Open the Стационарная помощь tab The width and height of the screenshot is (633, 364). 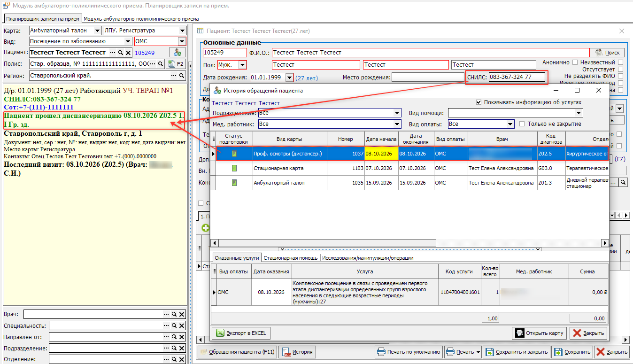[291, 258]
